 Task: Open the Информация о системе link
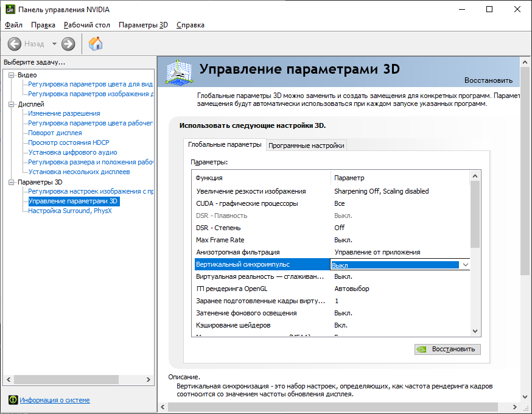tap(55, 400)
